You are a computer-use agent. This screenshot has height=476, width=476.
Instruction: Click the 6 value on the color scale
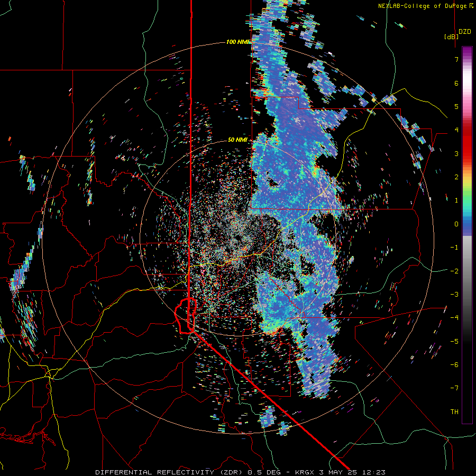[456, 83]
